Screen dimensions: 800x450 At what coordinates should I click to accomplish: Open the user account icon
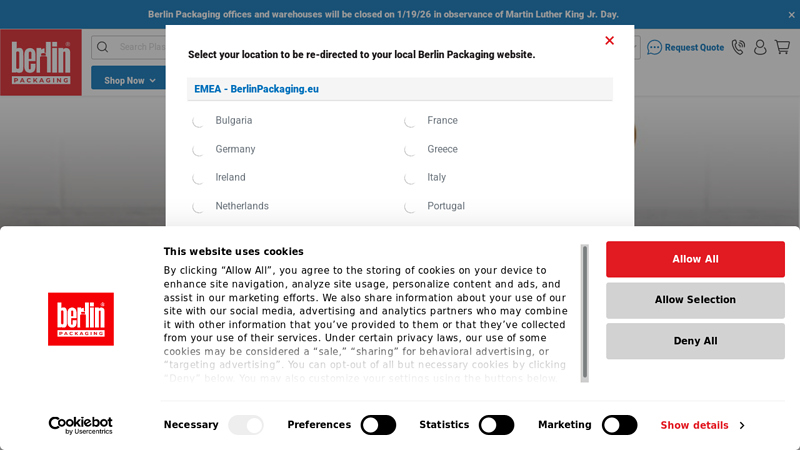[760, 47]
